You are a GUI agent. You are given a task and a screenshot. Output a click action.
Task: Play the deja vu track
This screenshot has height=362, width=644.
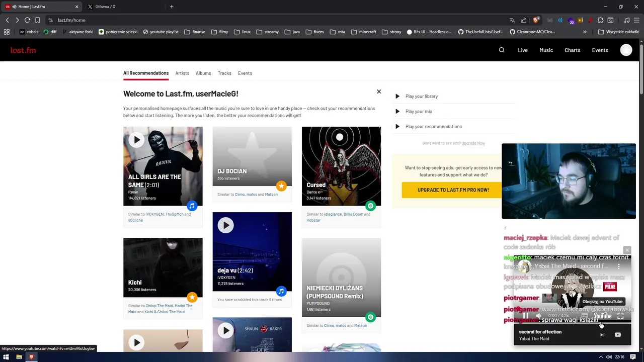[225, 225]
